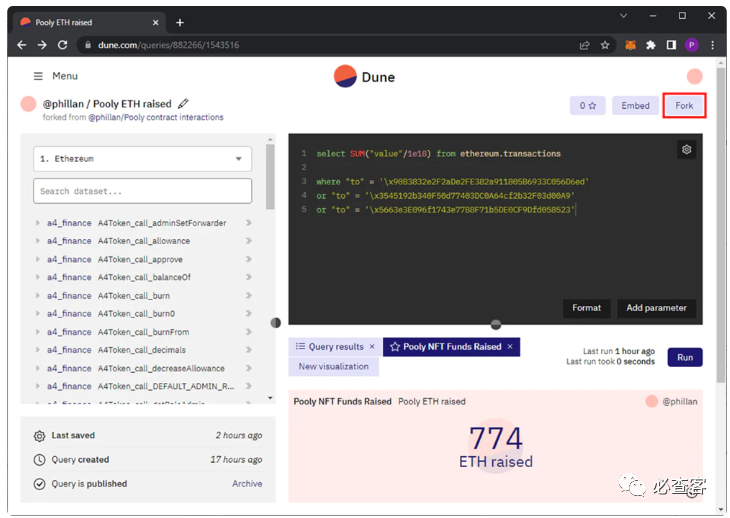The image size is (730, 518).
Task: Expand A4Token_call_approve tree row
Action: tap(38, 259)
